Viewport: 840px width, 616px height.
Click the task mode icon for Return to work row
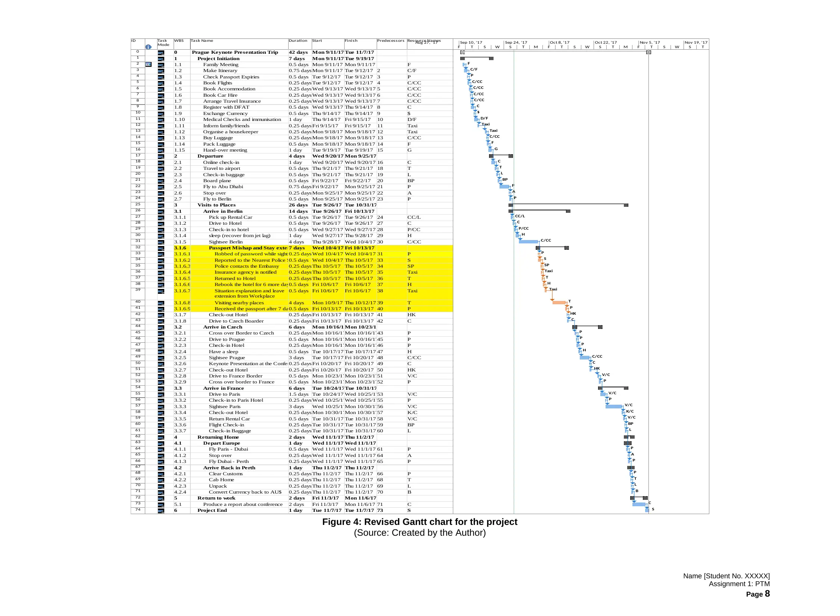click(x=161, y=498)
